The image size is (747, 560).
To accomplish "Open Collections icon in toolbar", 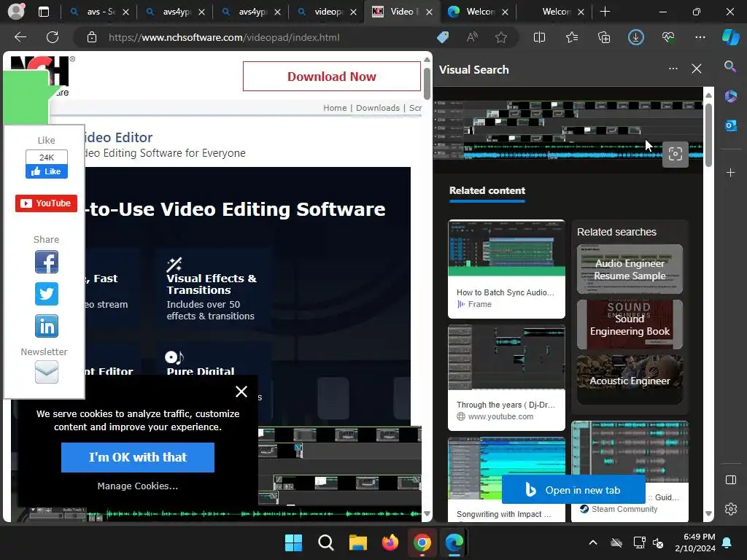I will (603, 37).
